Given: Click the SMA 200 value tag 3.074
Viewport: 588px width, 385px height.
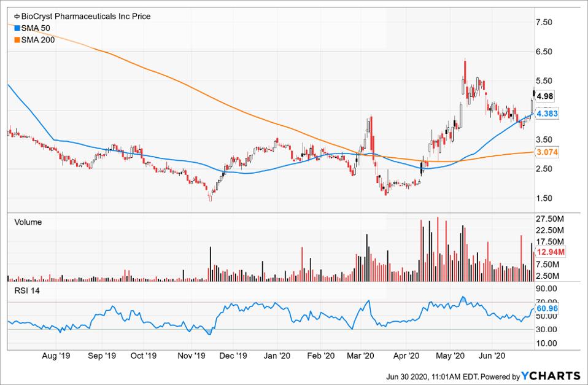Looking at the screenshot, I should click(547, 152).
